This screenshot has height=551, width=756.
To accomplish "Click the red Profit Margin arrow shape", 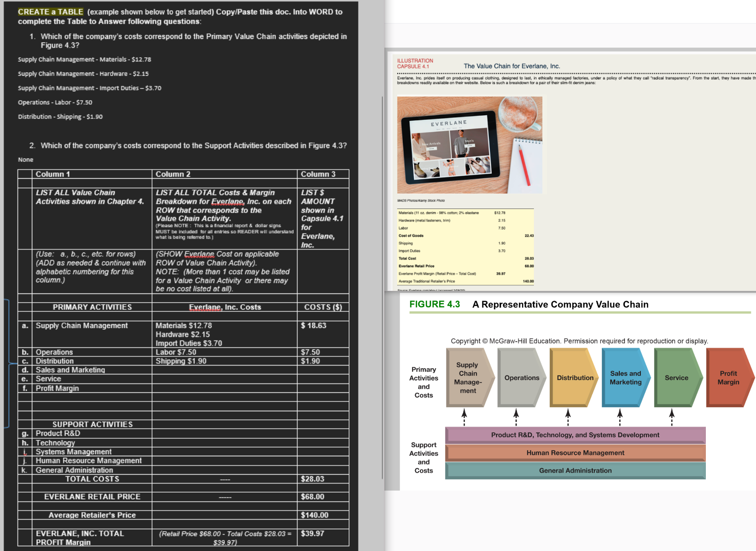I will click(x=728, y=378).
